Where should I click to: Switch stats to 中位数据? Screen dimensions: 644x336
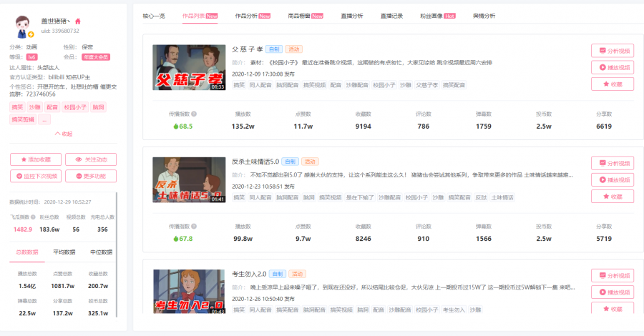tap(101, 252)
